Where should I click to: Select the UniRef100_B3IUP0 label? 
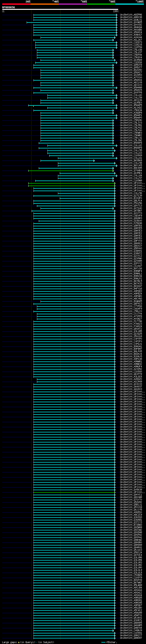point(131,198)
